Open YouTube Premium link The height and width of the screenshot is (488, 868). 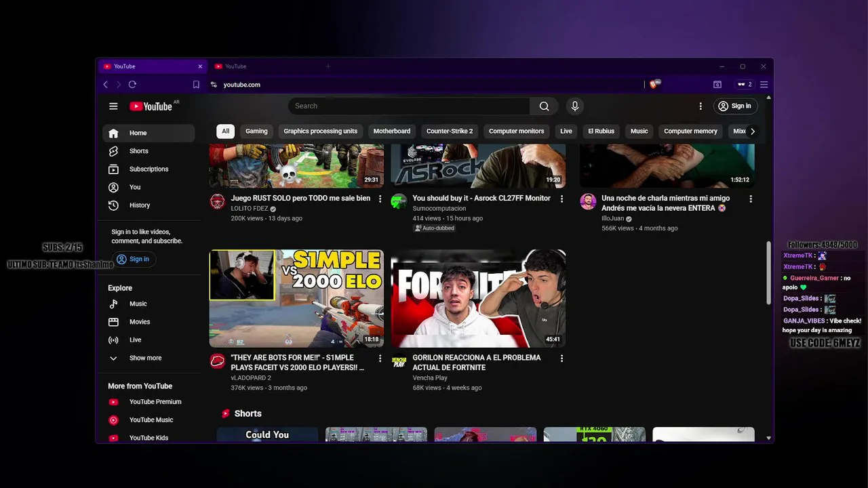(x=149, y=402)
